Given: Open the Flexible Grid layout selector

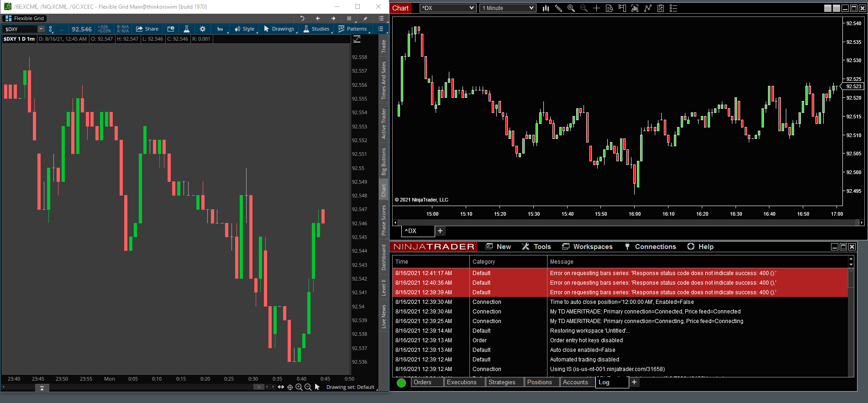Looking at the screenshot, I should tap(25, 18).
